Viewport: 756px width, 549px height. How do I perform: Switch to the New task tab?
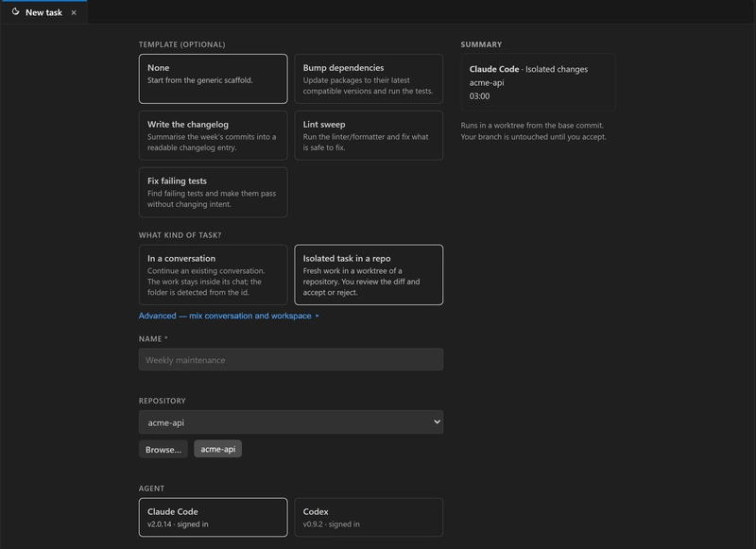point(43,12)
